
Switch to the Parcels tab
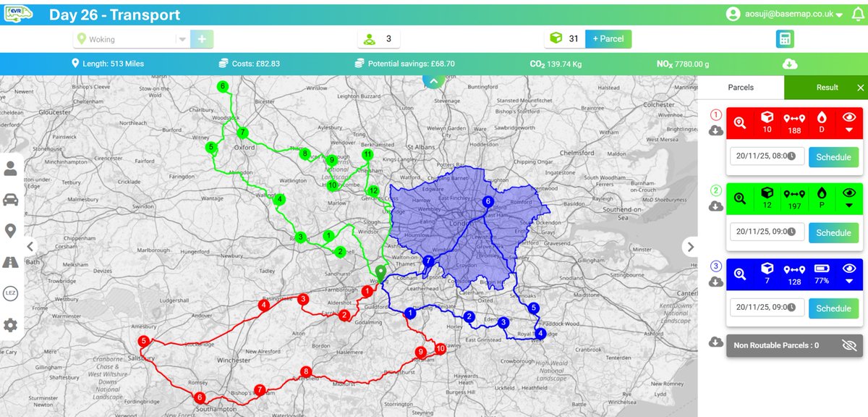(x=739, y=87)
